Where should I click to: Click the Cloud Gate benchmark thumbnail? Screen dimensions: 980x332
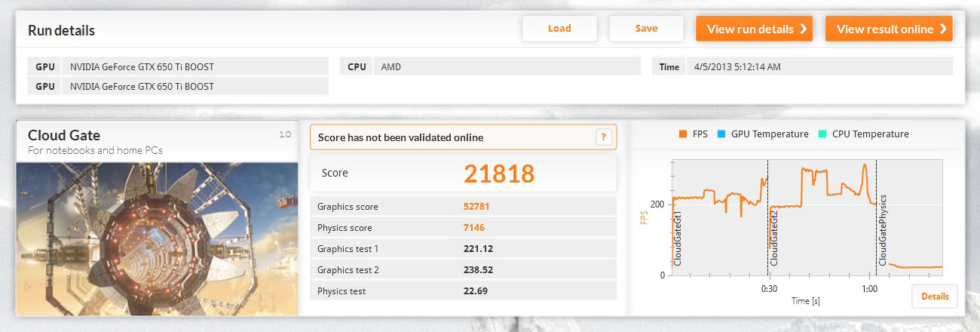158,238
